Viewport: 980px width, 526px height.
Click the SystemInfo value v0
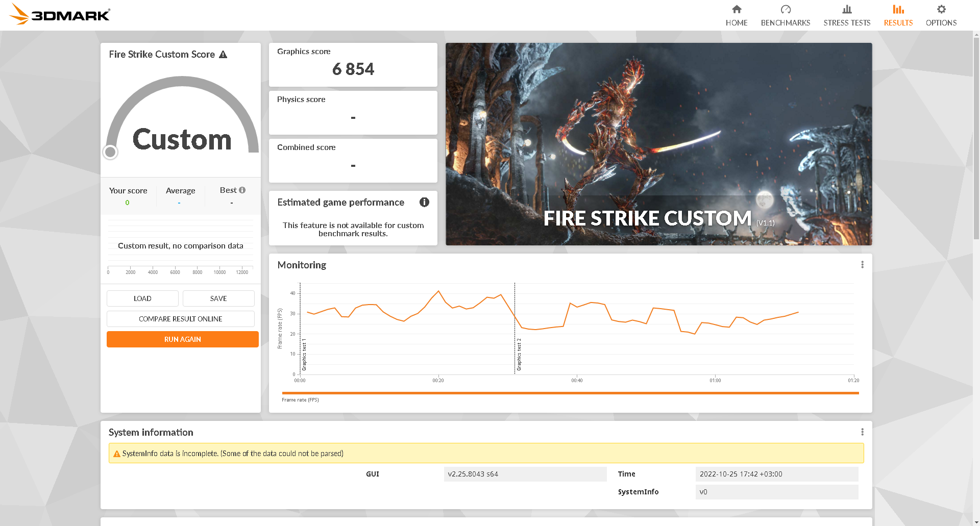click(x=777, y=492)
